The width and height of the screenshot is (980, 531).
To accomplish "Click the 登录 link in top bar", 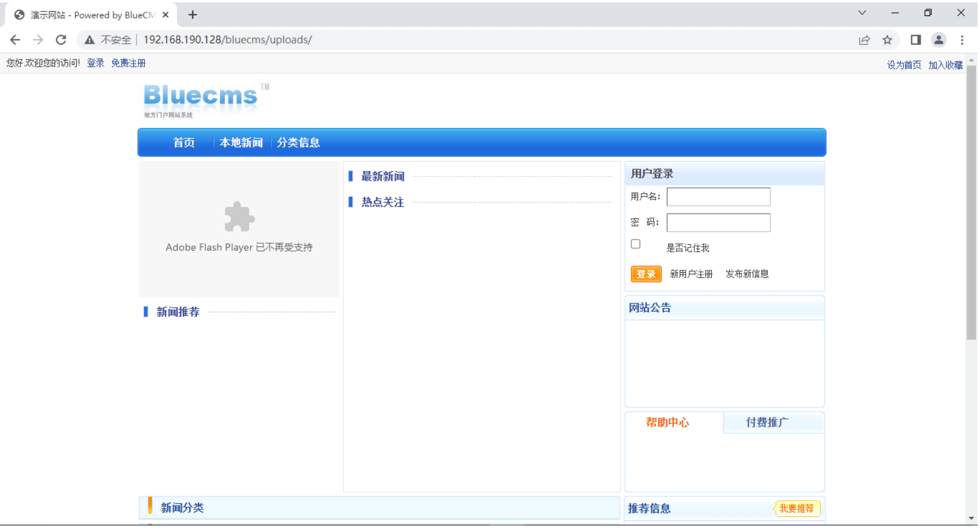I will point(96,63).
